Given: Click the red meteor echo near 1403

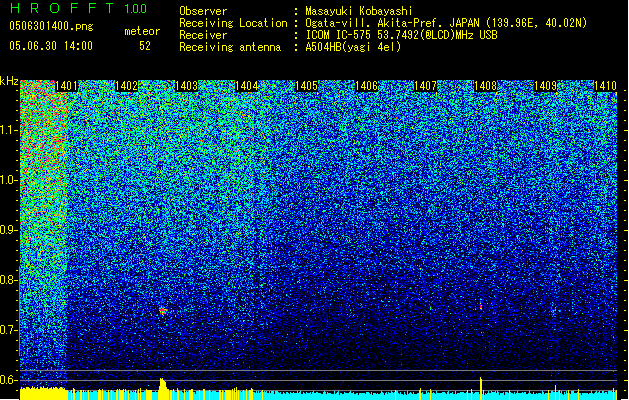Looking at the screenshot, I should 162,311.
